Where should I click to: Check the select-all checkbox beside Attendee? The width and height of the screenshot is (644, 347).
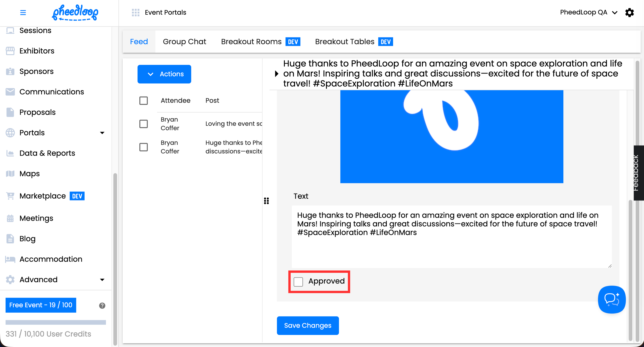point(144,100)
